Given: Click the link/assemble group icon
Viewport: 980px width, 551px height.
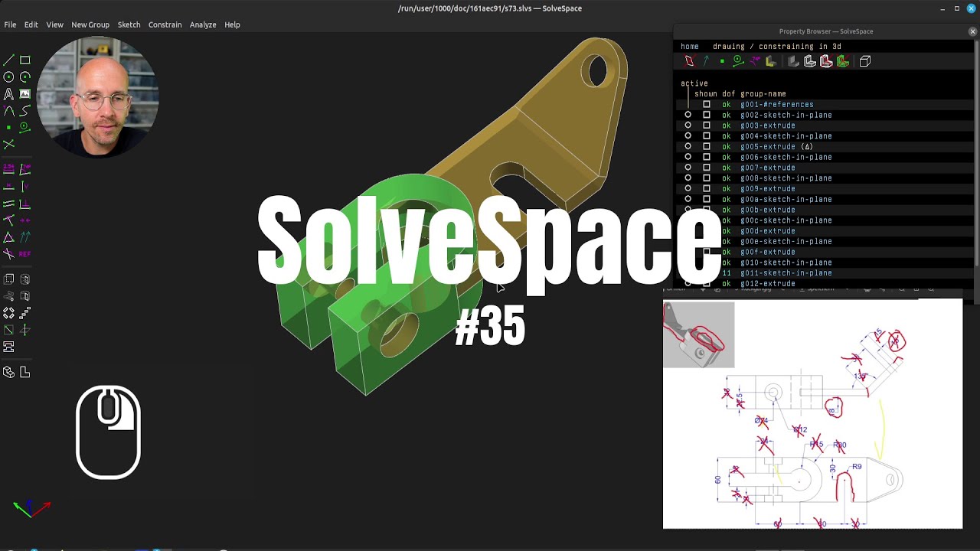Looking at the screenshot, I should 8,347.
